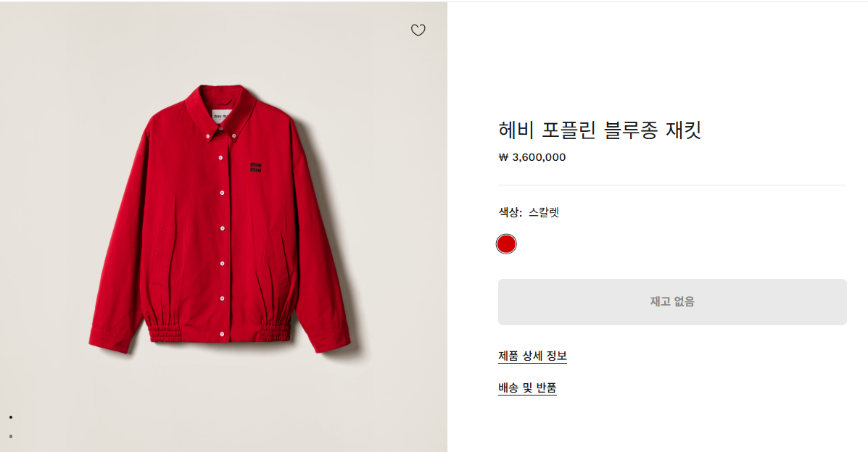This screenshot has width=868, height=452.
Task: Select the first image pagination dot
Action: (11, 417)
